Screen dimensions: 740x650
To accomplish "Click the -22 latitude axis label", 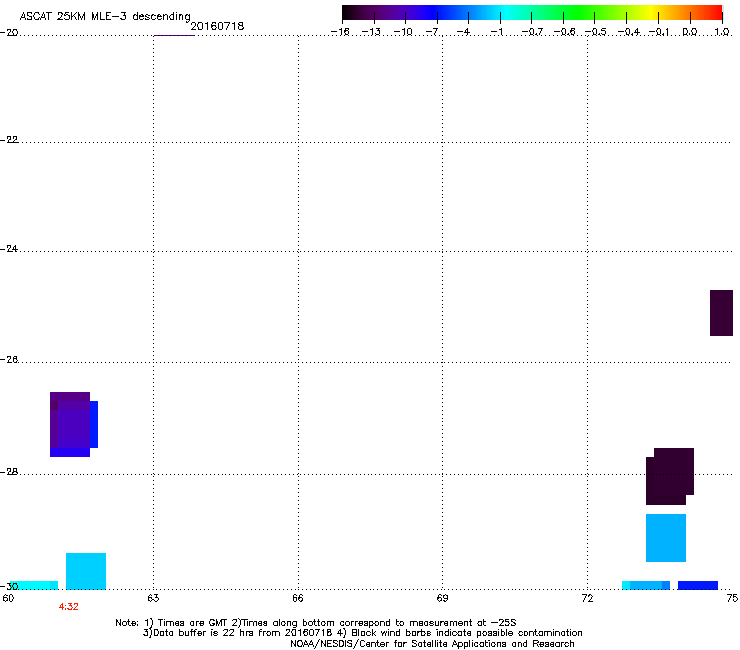I will pyautogui.click(x=9, y=139).
